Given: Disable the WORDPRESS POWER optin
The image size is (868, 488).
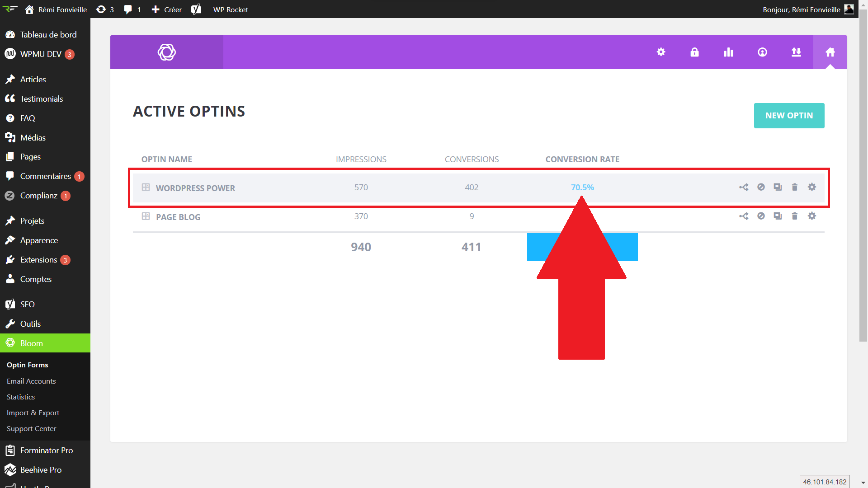Looking at the screenshot, I should 761,187.
